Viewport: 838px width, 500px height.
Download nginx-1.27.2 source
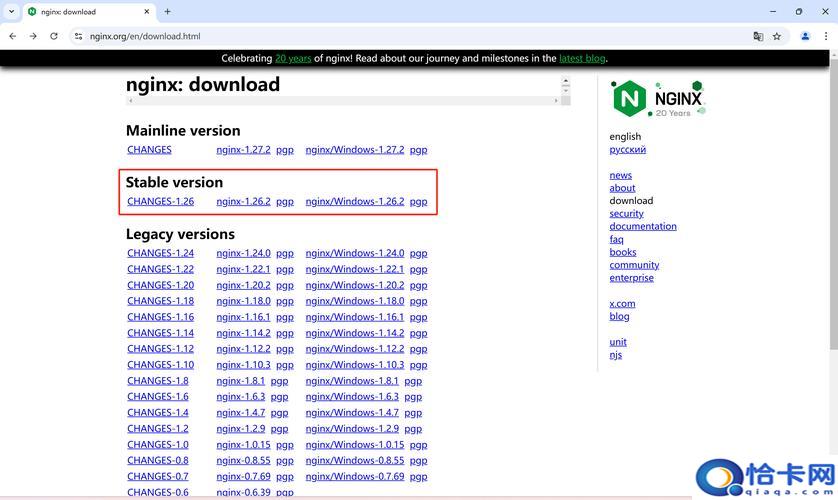point(243,150)
